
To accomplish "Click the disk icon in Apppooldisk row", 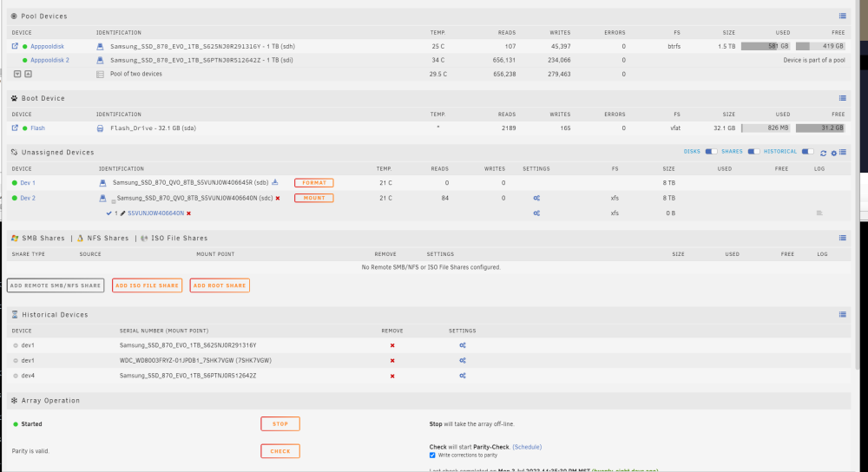I will click(100, 47).
